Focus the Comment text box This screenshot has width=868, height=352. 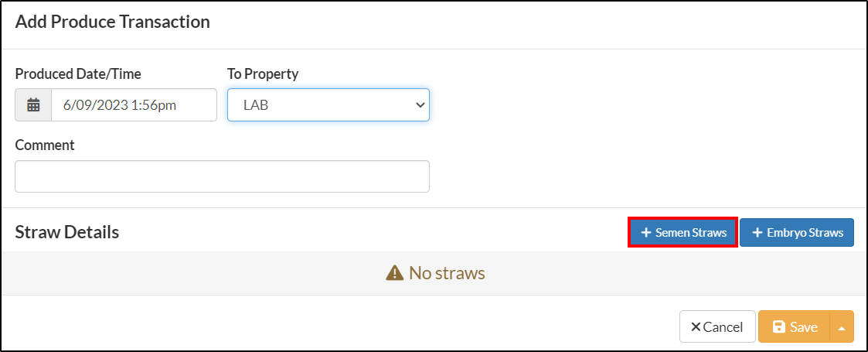222,176
